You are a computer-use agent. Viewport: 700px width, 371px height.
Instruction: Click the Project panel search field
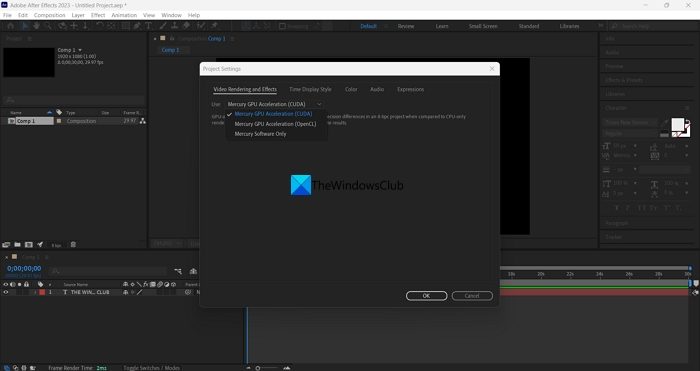tap(74, 100)
